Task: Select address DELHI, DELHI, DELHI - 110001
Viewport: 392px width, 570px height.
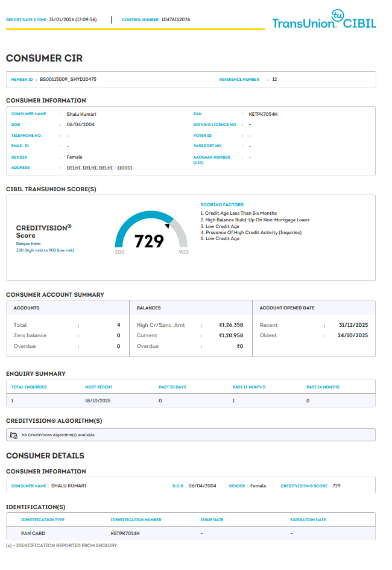Action: click(100, 168)
